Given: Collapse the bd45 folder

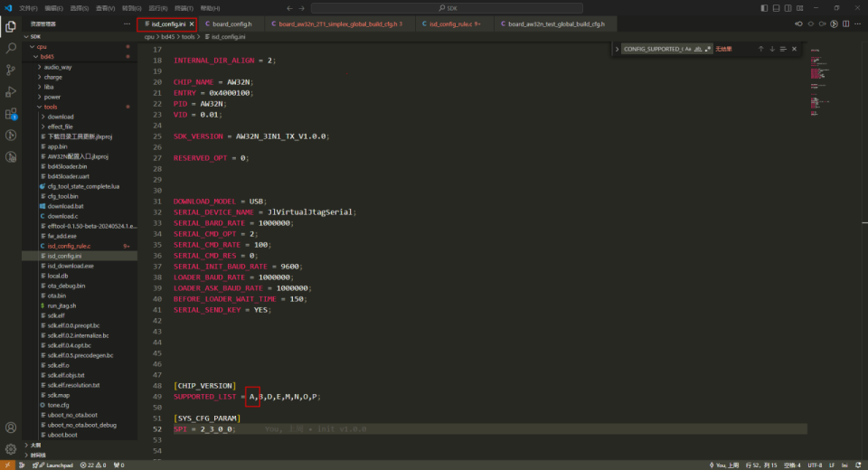Looking at the screenshot, I should (x=80, y=56).
